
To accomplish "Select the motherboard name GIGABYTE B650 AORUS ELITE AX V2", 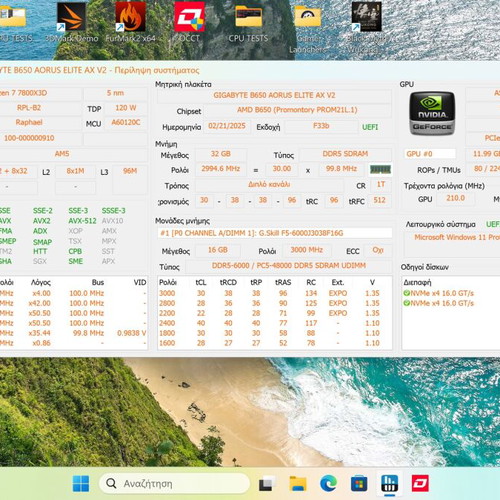I will point(274,95).
